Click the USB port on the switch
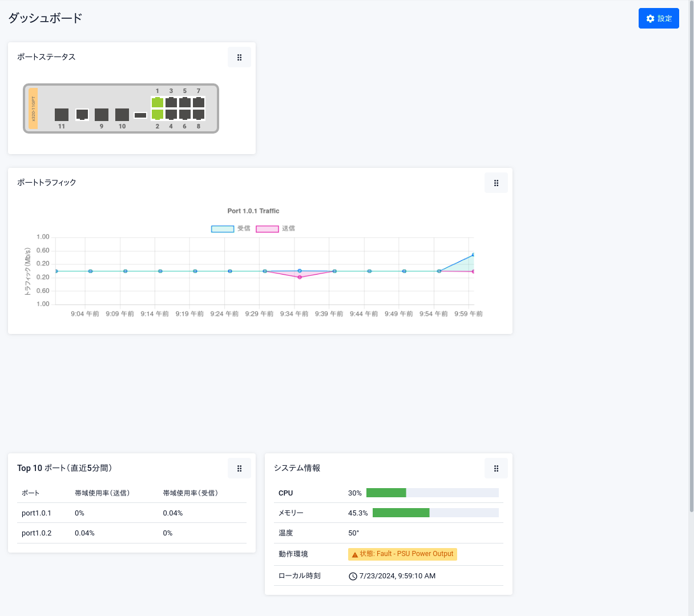The width and height of the screenshot is (694, 616). (140, 115)
